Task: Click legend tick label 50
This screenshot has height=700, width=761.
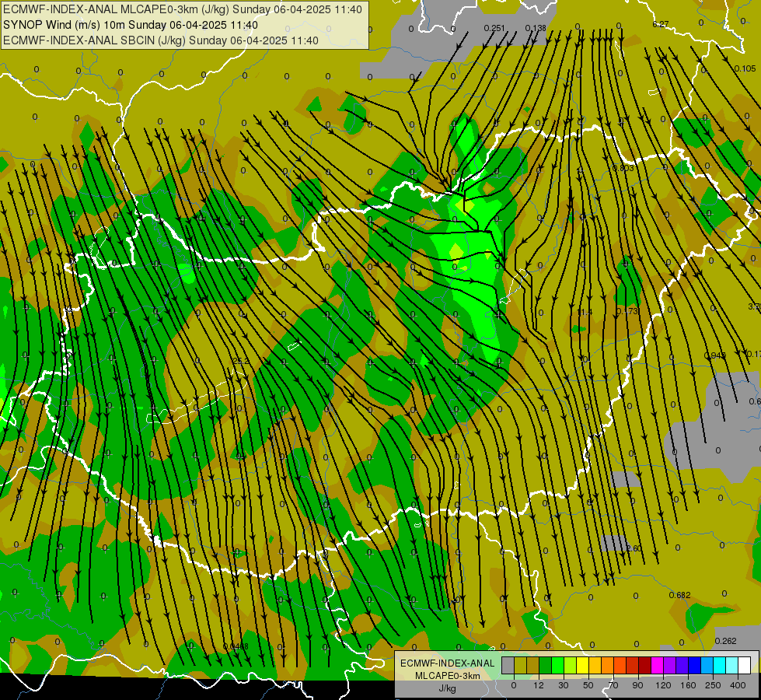Action: click(x=588, y=685)
